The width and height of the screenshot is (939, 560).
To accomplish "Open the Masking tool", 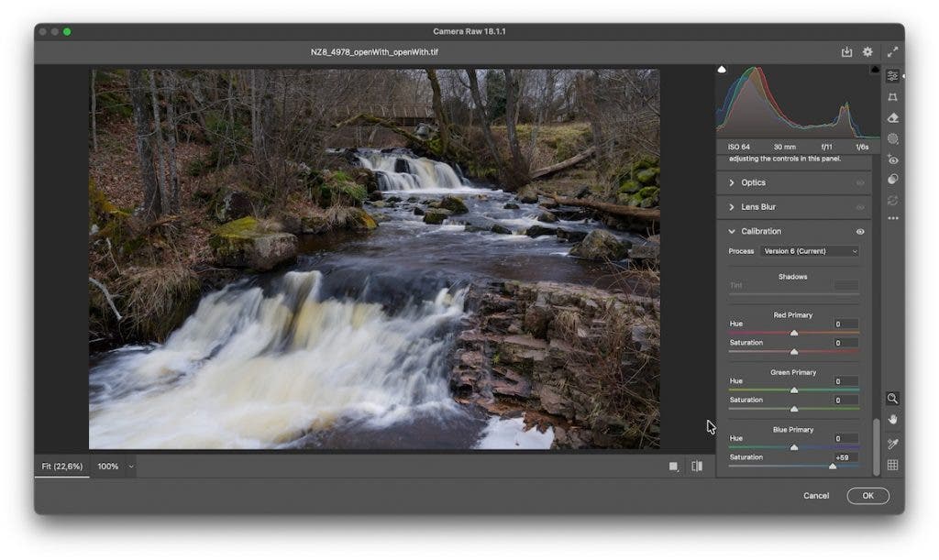I will (x=892, y=138).
